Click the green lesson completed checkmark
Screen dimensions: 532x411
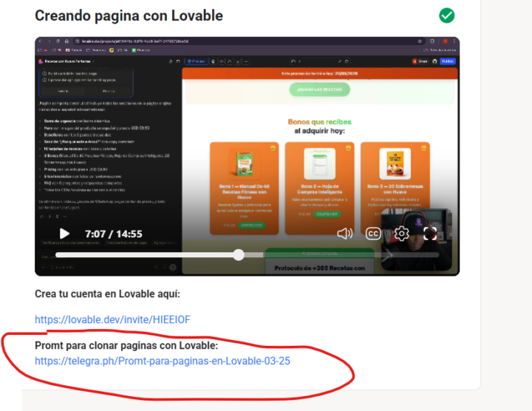click(446, 16)
